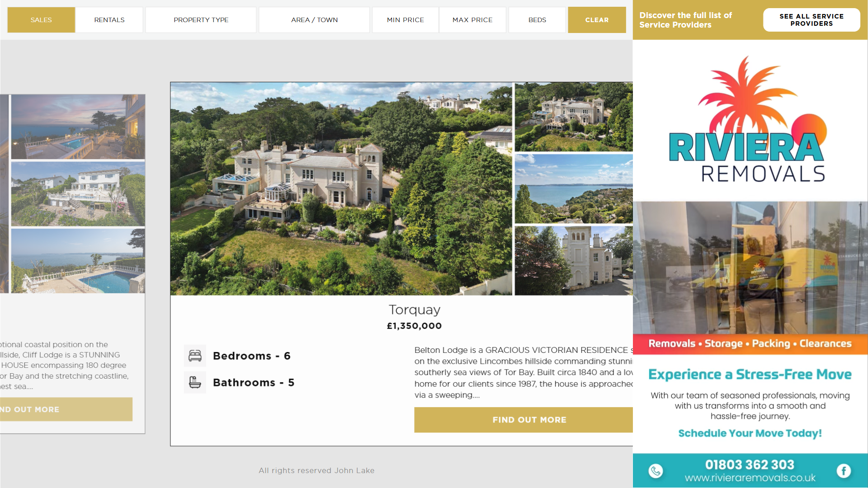Expand the Beds filter dropdown

tap(537, 20)
